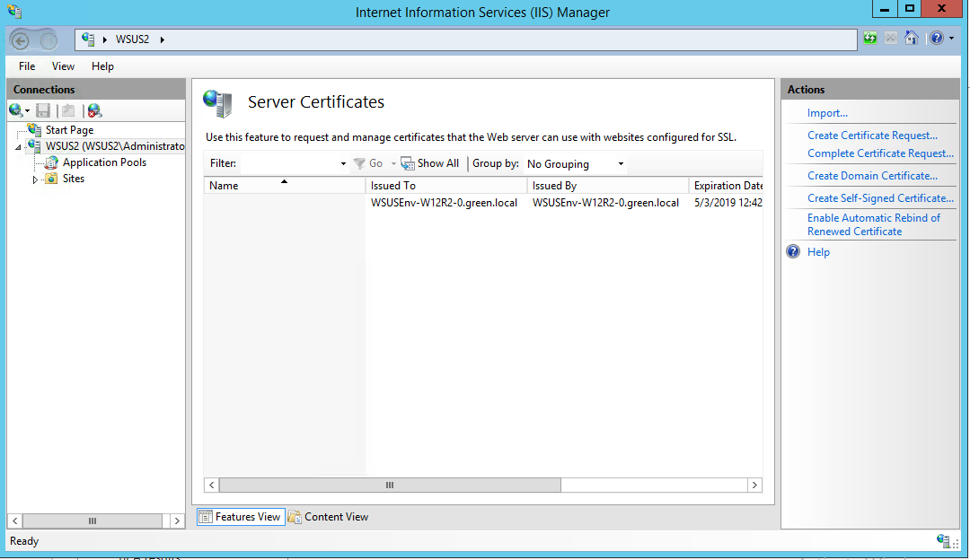The width and height of the screenshot is (970, 560).
Task: Click the server icon in address breadcrumb
Action: click(88, 39)
